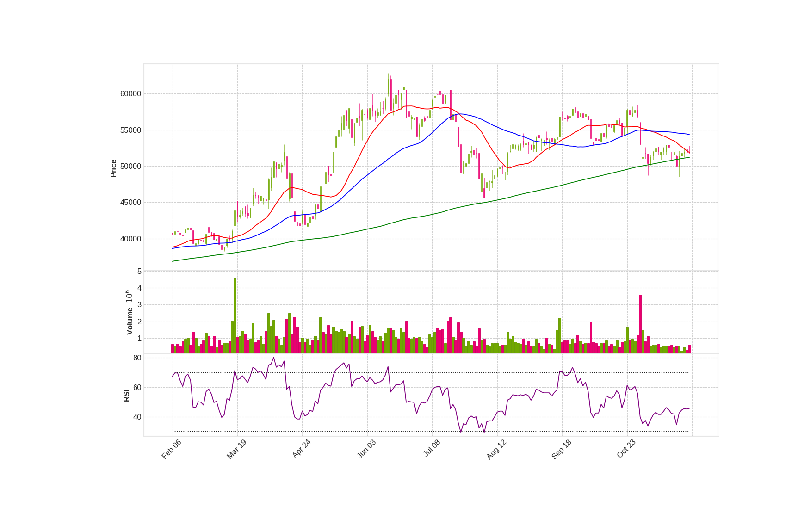Click the 'Sep 18' date label
This screenshot has height=532, width=798.
562,449
